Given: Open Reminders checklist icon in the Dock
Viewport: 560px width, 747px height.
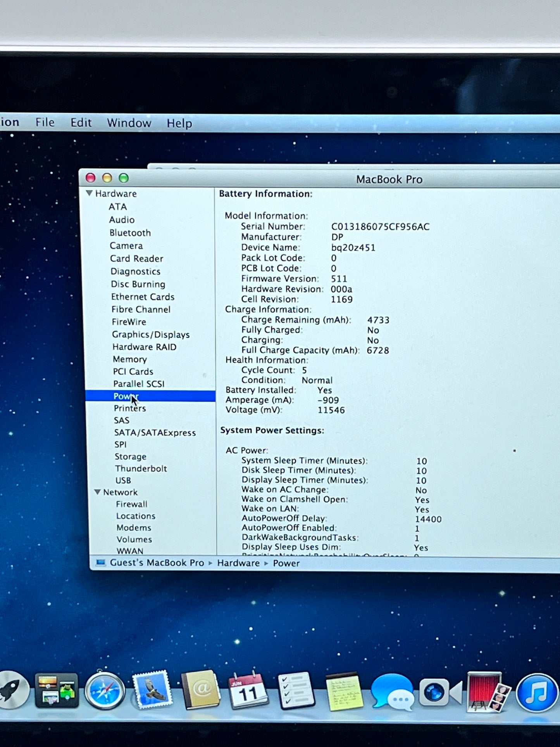Looking at the screenshot, I should tap(296, 691).
